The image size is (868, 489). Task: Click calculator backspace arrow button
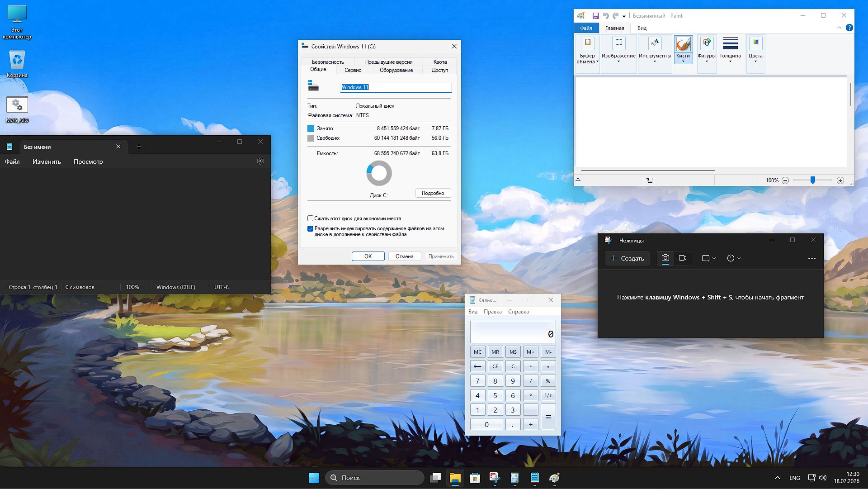(477, 366)
